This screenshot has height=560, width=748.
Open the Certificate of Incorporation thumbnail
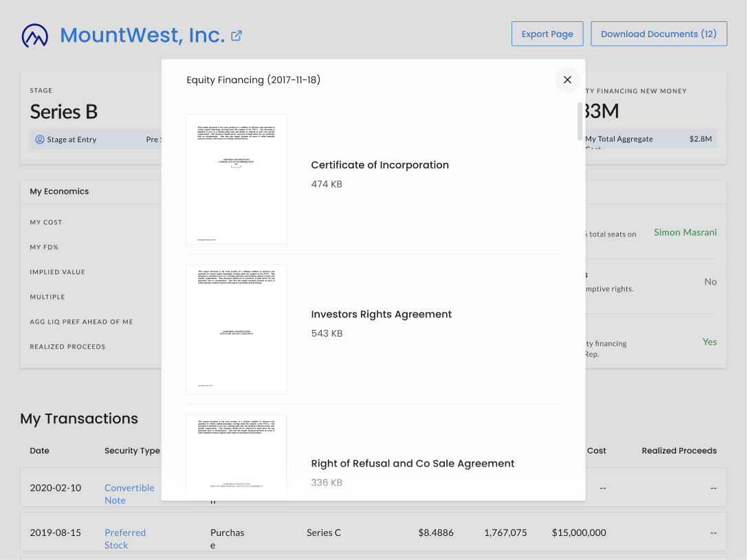point(236,179)
